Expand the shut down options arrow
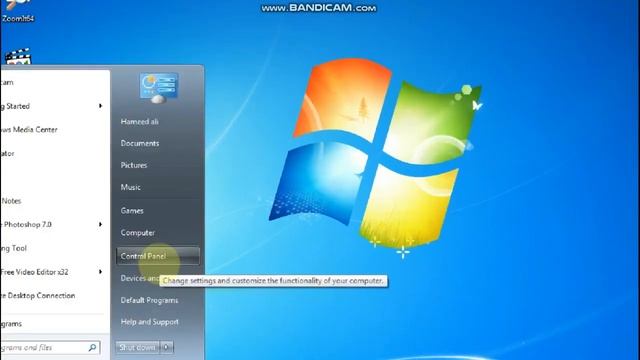The image size is (640, 360). (167, 347)
